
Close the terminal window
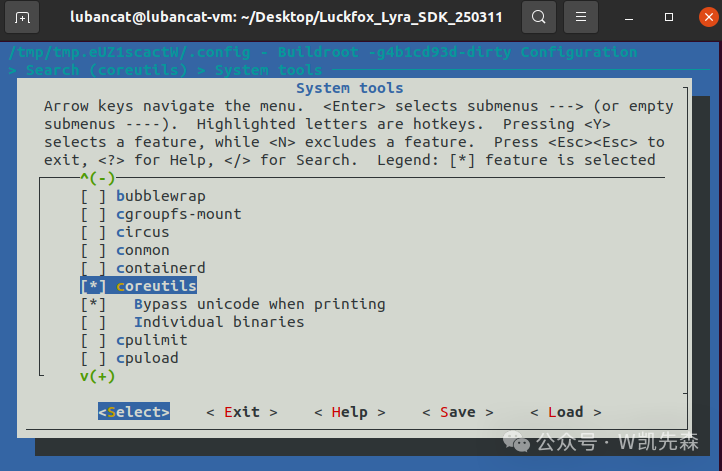702,18
